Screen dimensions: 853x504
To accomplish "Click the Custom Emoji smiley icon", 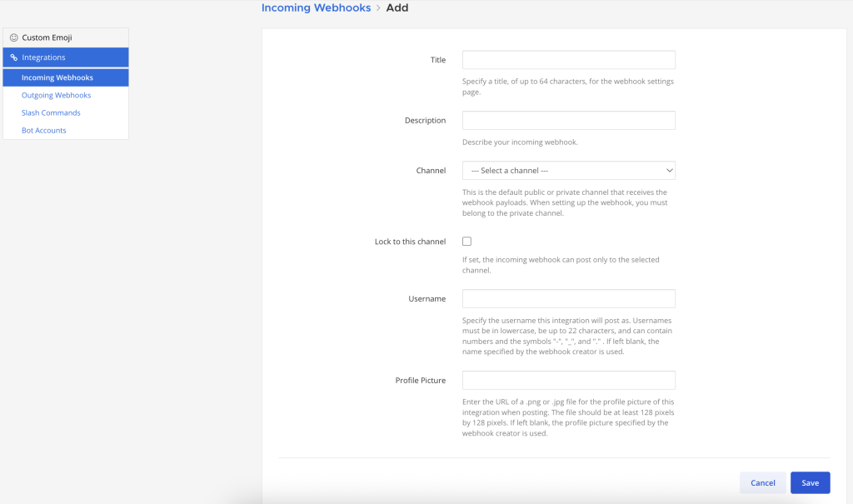I will 14,37.
